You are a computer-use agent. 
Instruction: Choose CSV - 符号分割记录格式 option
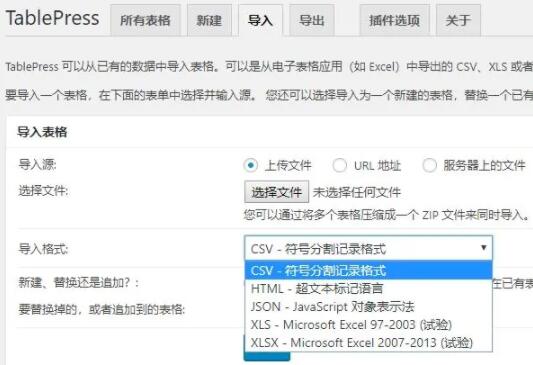point(368,271)
